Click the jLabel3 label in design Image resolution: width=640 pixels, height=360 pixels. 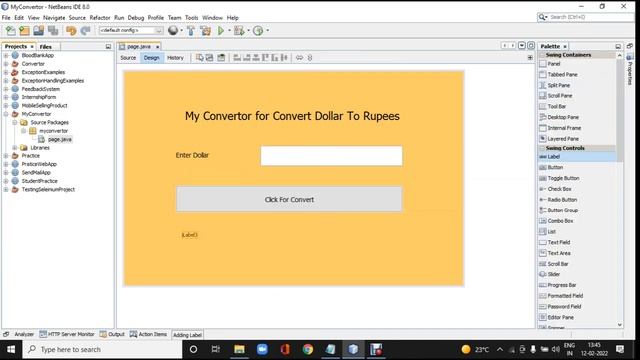[x=189, y=235]
